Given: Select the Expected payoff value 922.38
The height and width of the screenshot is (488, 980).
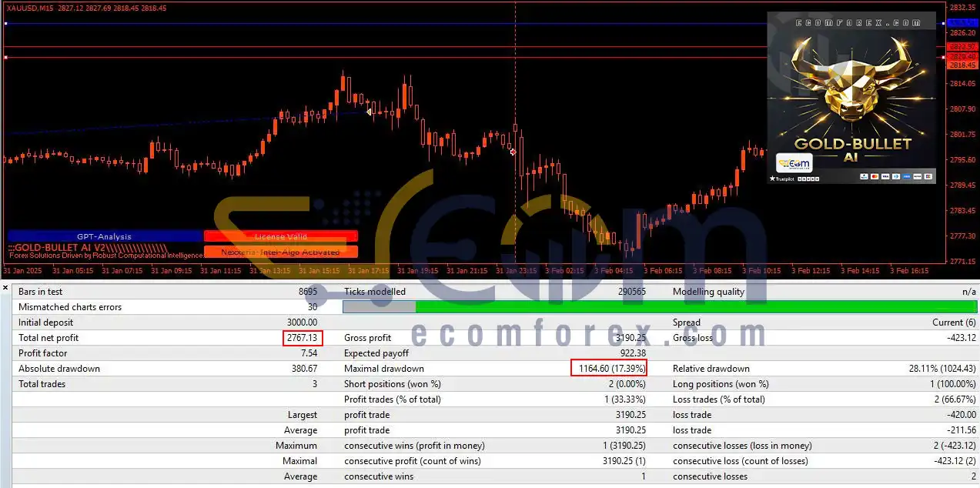Looking at the screenshot, I should [632, 353].
